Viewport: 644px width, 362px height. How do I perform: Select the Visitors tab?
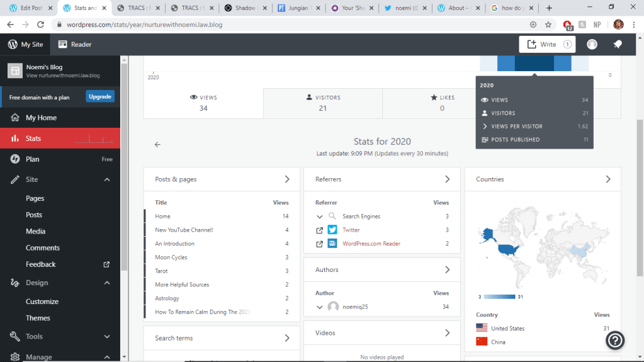322,103
